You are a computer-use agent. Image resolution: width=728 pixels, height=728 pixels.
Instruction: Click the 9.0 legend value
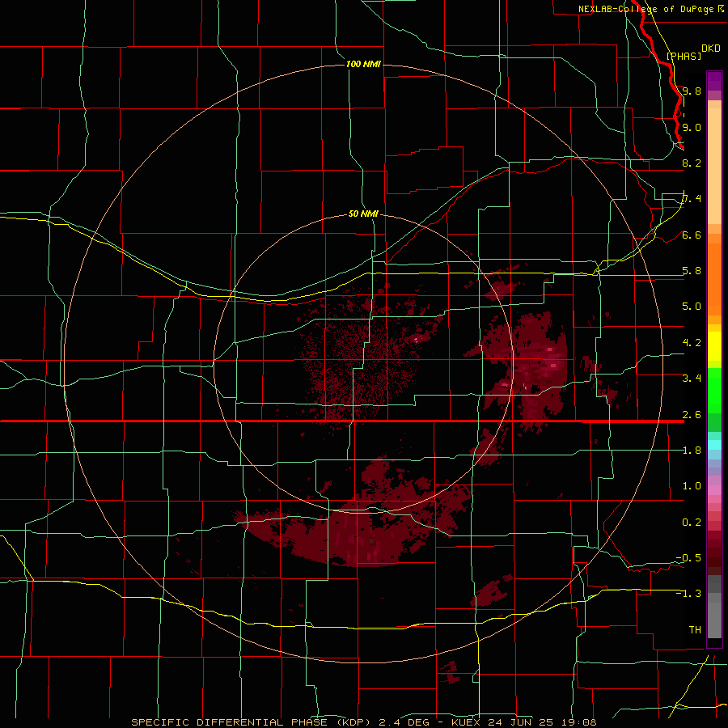click(692, 127)
